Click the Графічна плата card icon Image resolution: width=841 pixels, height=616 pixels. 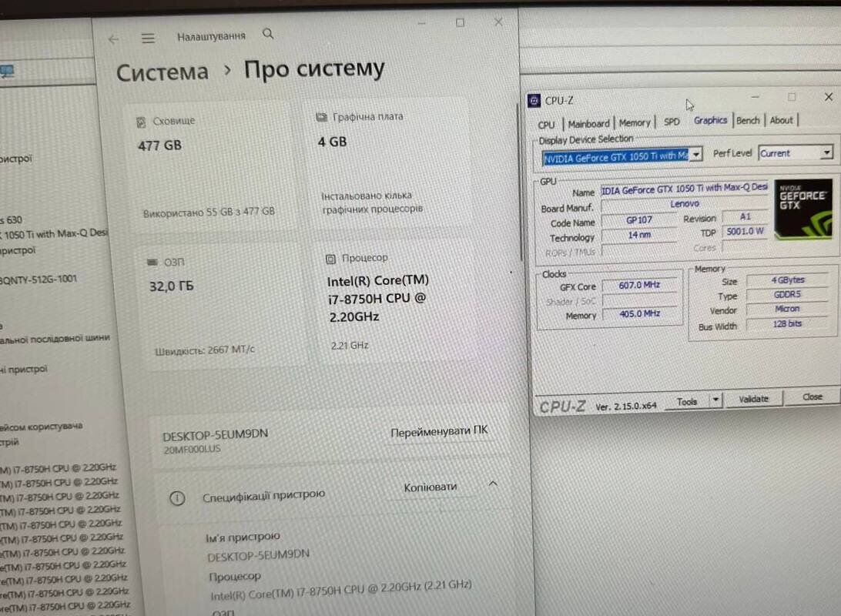click(321, 117)
